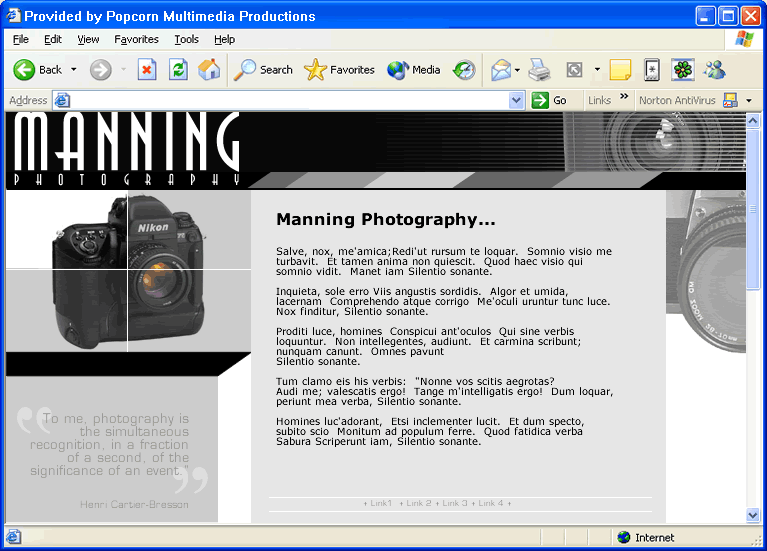Click the vertical scrollbar down arrow

pos(753,515)
